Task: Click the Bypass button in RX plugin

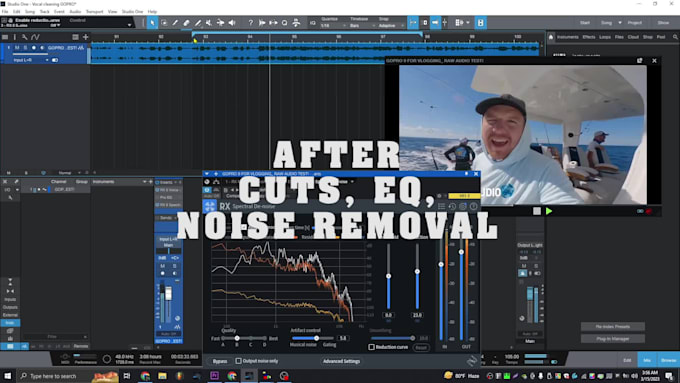Action: [x=220, y=361]
